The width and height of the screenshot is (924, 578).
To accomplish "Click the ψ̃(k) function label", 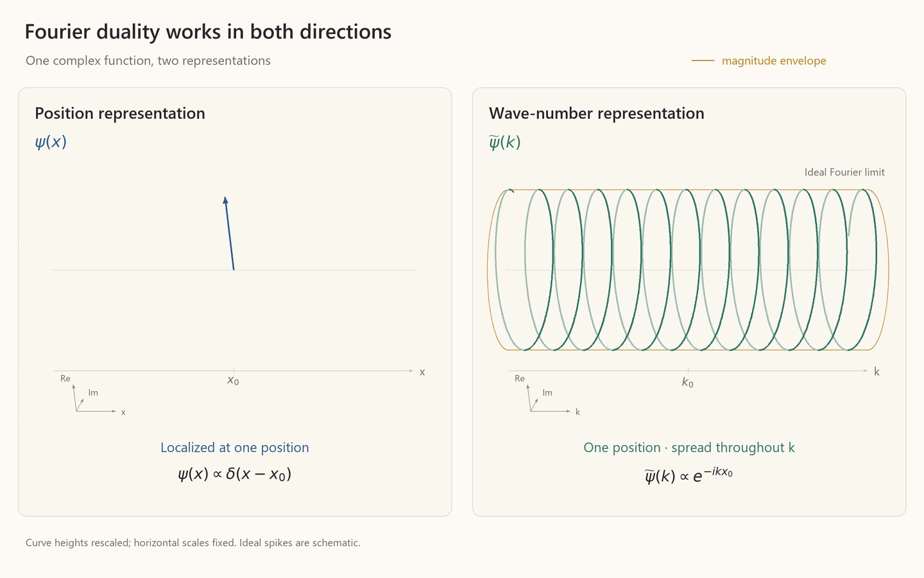I will pyautogui.click(x=505, y=142).
